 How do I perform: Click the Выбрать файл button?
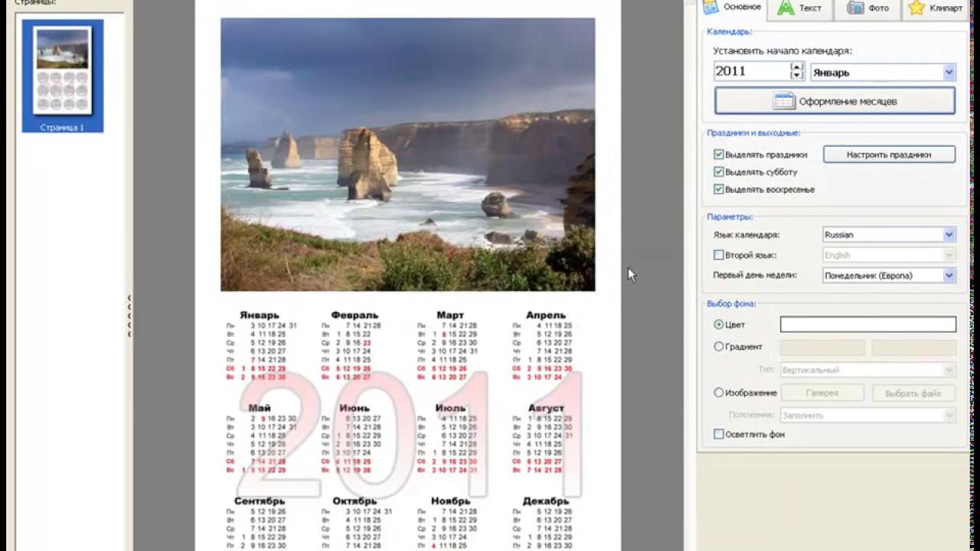coord(913,393)
